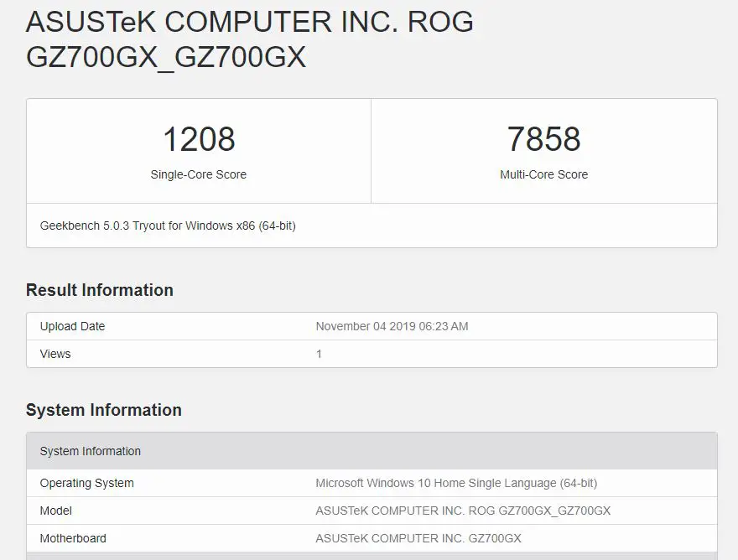Click the Result Information heading
738x560 pixels.
[x=100, y=290]
